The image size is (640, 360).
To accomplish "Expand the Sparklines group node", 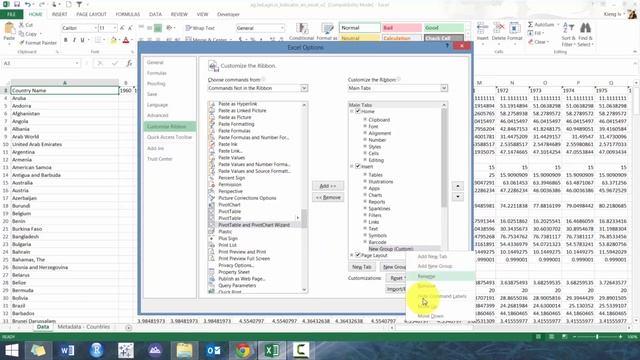I will [365, 209].
